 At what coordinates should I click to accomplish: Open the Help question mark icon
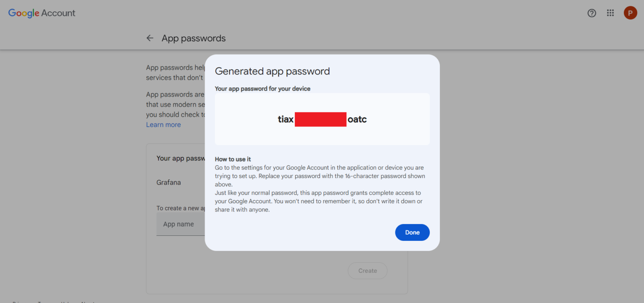tap(592, 13)
